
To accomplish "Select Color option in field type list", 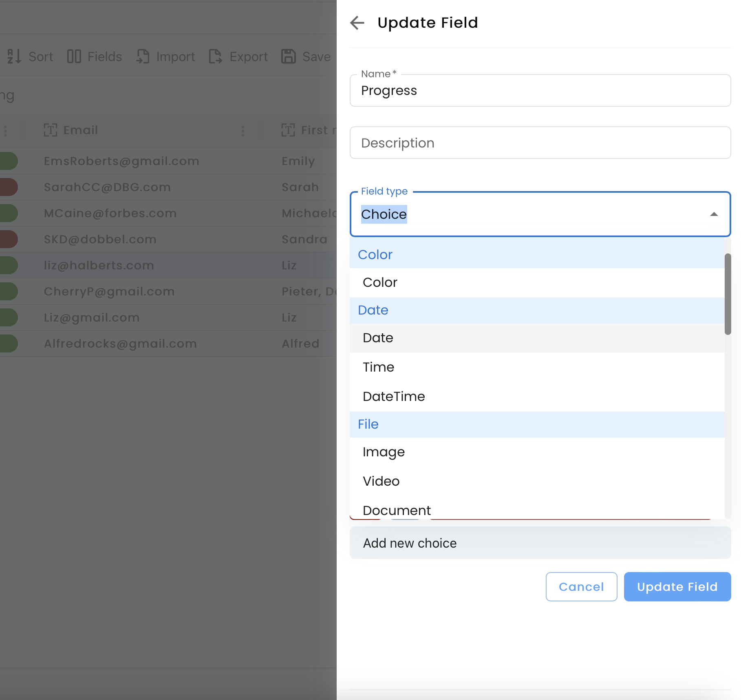I will tap(380, 282).
